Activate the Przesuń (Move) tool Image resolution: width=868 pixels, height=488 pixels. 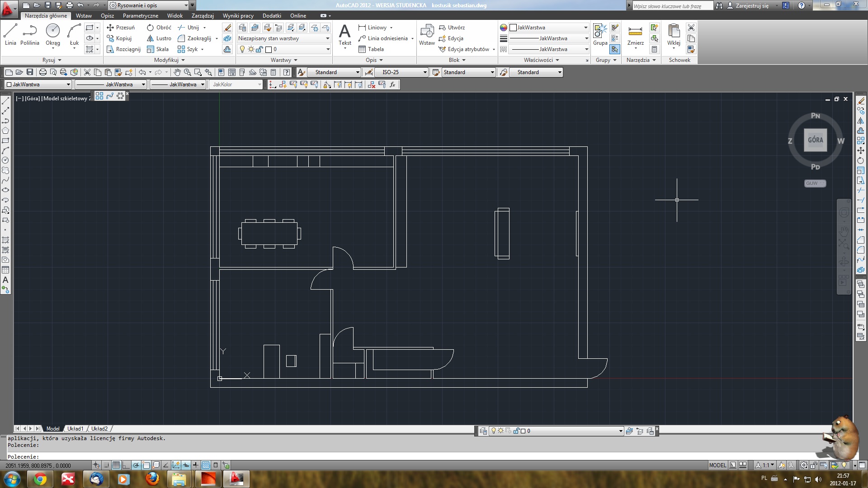pyautogui.click(x=123, y=28)
